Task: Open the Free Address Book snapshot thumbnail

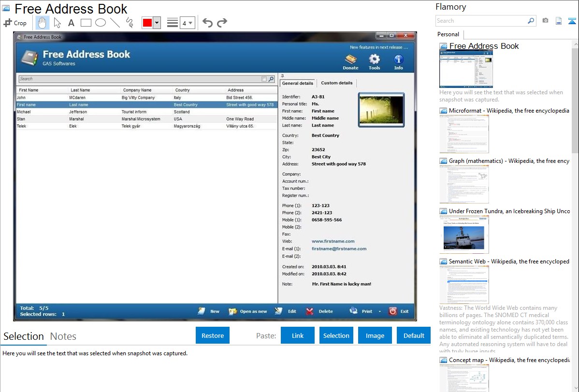Action: pos(466,69)
